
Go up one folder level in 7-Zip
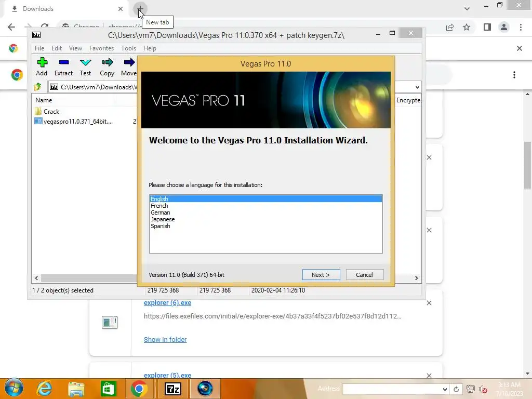pyautogui.click(x=37, y=87)
